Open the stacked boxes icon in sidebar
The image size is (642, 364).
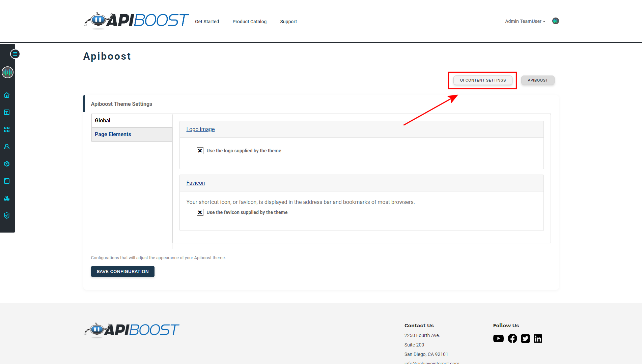point(7,198)
